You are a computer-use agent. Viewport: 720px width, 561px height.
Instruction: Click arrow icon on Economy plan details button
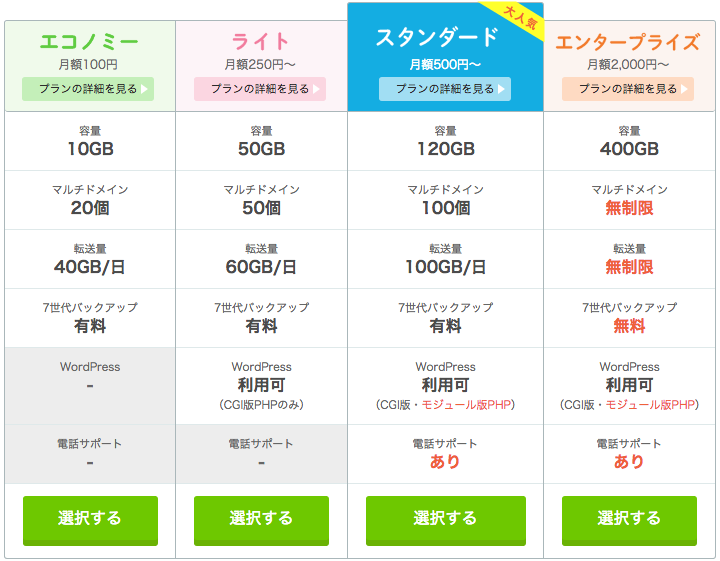(x=144, y=89)
